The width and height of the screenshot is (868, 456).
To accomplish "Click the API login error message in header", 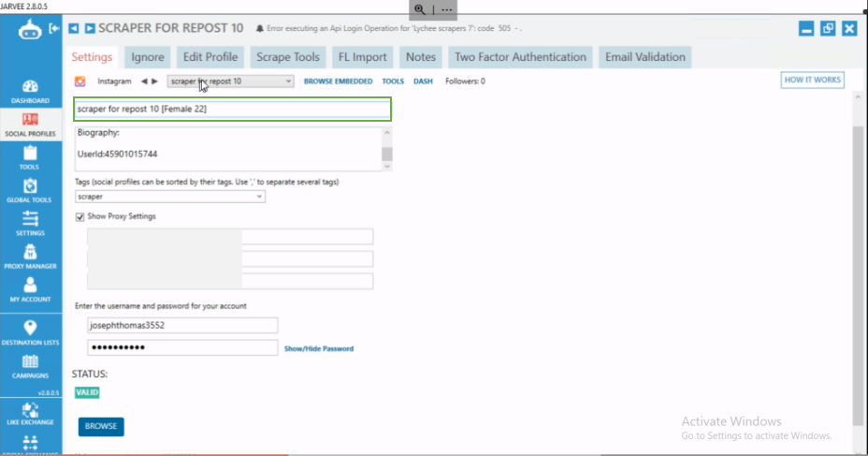I will click(x=394, y=28).
